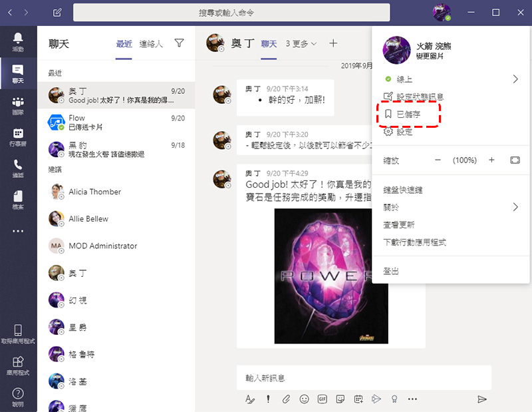Increase zoom with plus button
The image size is (532, 412).
tap(491, 160)
